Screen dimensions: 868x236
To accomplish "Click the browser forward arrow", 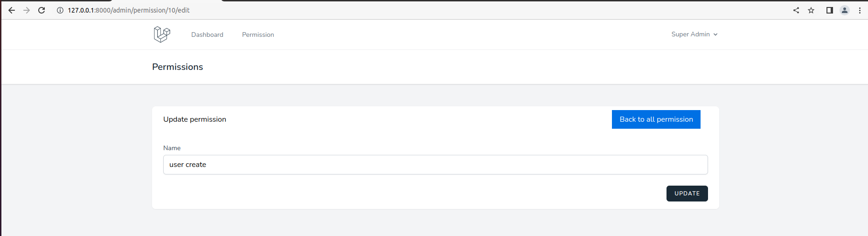I will [27, 10].
